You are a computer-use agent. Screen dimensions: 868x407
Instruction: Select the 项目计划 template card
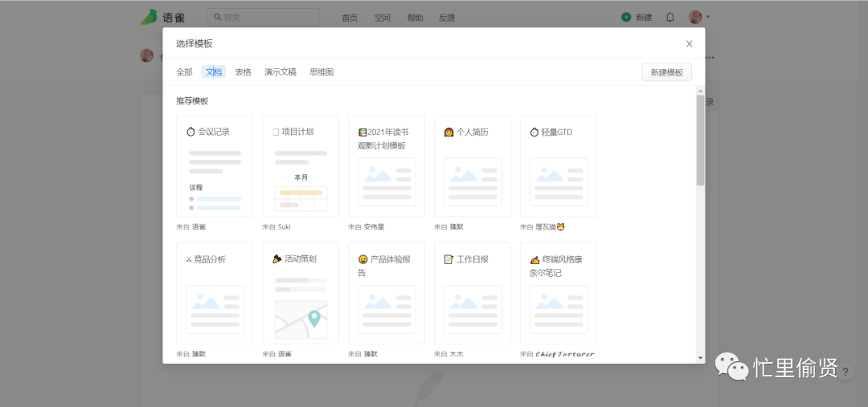tap(301, 166)
